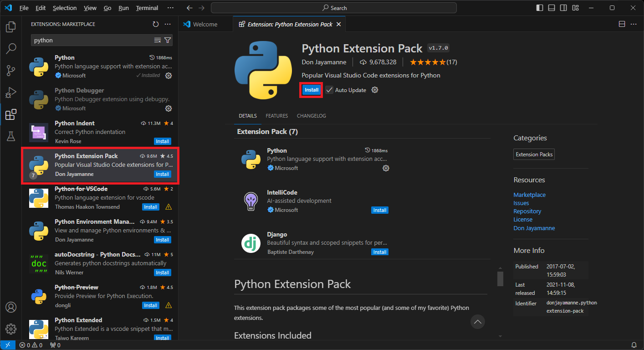Open the Testing flask icon

[x=11, y=136]
